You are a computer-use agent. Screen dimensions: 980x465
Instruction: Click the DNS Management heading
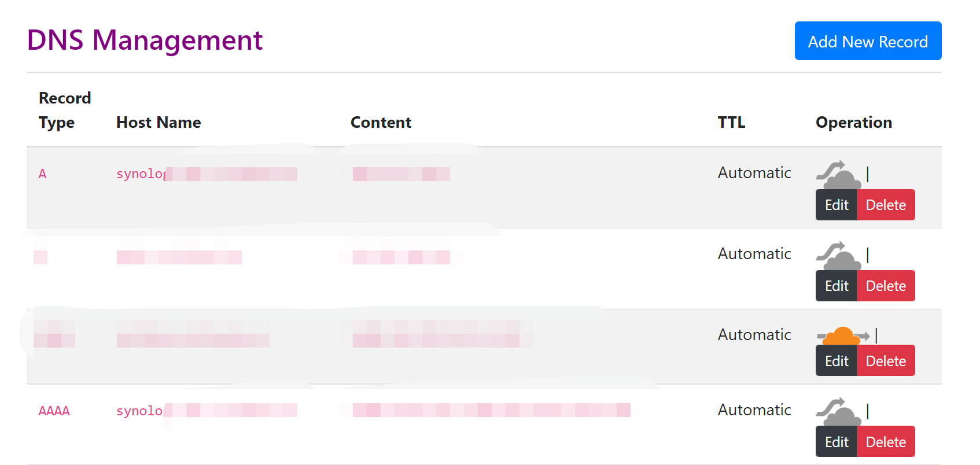pyautogui.click(x=145, y=40)
